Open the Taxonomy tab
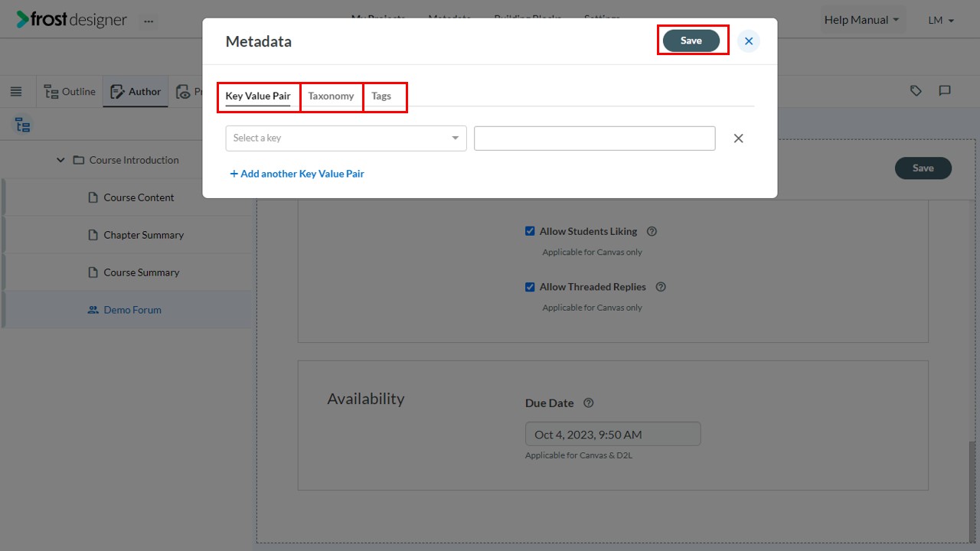This screenshot has height=551, width=980. tap(331, 96)
